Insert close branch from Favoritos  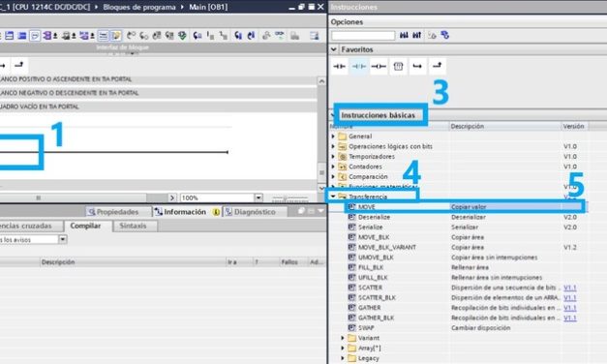click(x=437, y=66)
